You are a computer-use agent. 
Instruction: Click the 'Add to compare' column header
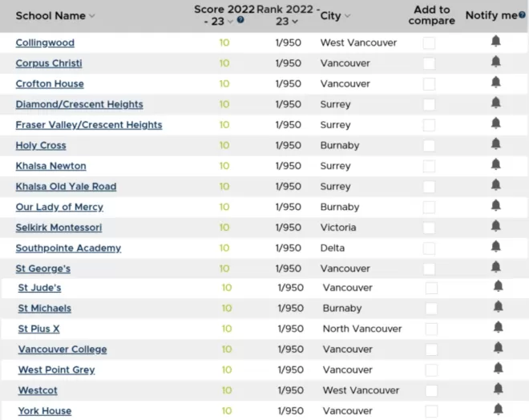[x=431, y=15]
